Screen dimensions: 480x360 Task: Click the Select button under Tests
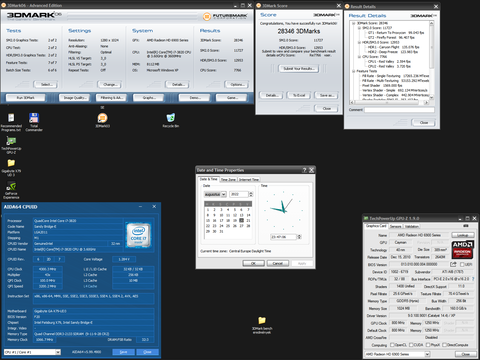(x=45, y=85)
